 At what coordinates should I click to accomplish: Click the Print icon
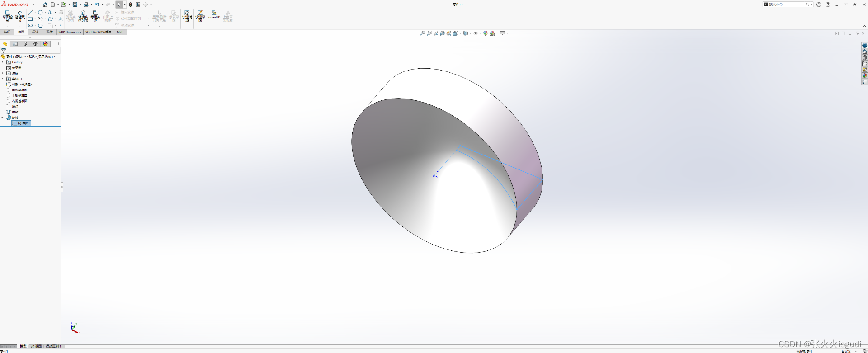(x=86, y=5)
